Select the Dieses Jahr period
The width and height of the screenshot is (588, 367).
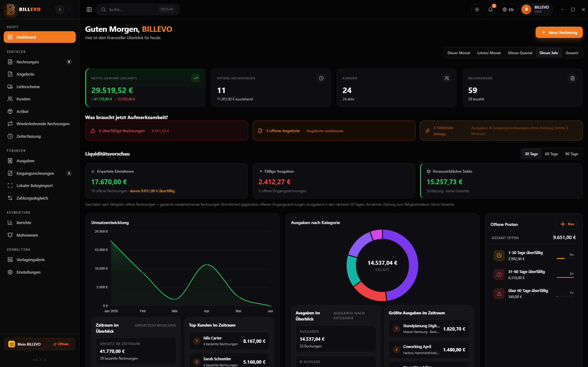pos(549,53)
